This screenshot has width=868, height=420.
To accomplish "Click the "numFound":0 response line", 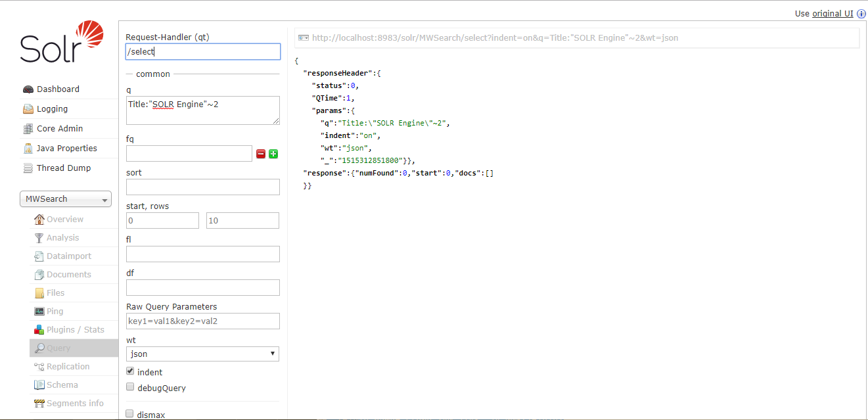I will click(x=398, y=173).
